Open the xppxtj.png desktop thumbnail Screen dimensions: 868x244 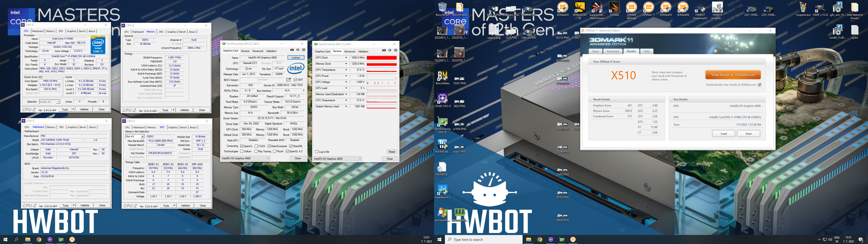pyautogui.click(x=494, y=32)
